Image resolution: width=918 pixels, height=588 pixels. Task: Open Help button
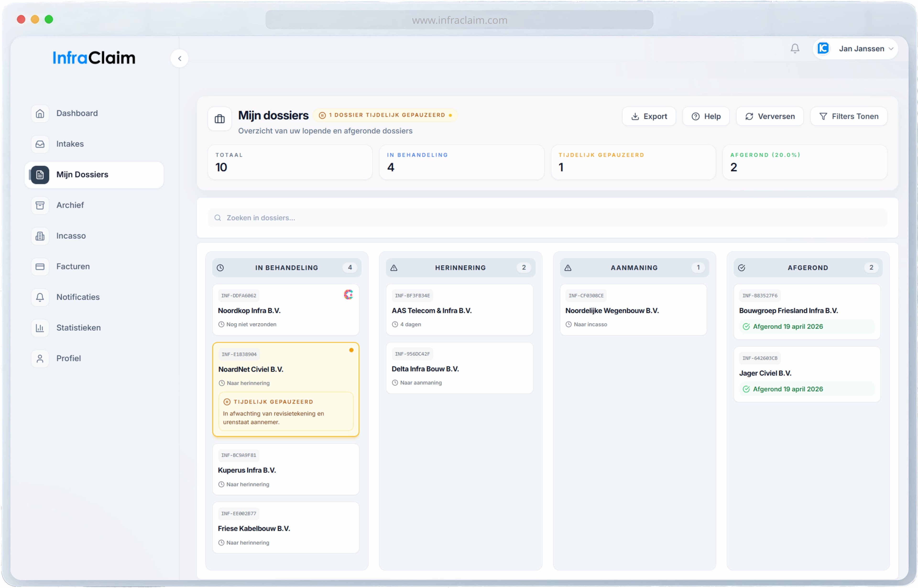point(706,116)
